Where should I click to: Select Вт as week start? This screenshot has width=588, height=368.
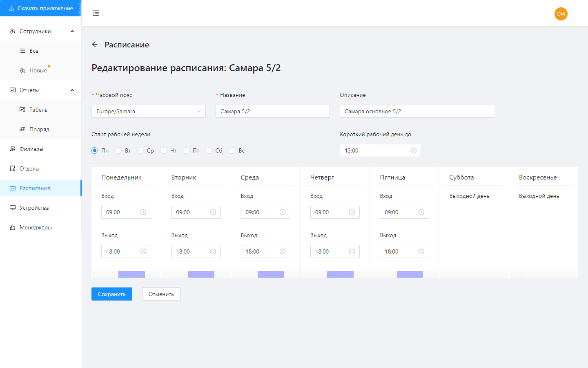(x=118, y=150)
